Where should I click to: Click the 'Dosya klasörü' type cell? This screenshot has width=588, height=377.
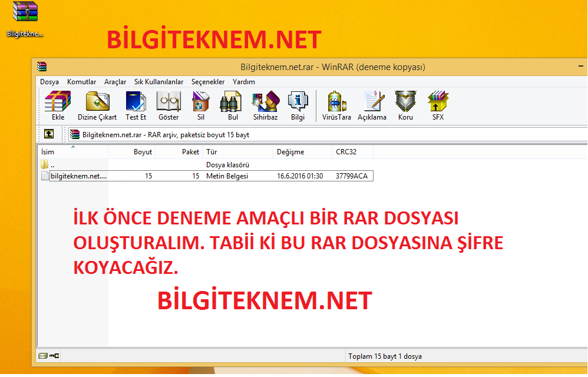(x=227, y=165)
